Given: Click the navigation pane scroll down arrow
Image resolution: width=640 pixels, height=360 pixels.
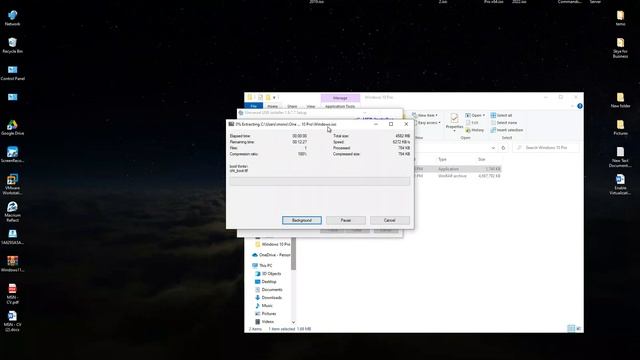Looking at the screenshot, I should tap(293, 322).
